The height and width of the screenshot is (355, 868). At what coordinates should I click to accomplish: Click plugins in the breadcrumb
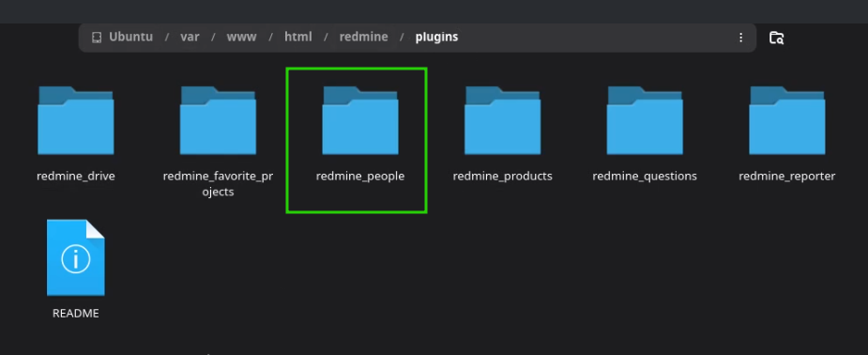436,38
